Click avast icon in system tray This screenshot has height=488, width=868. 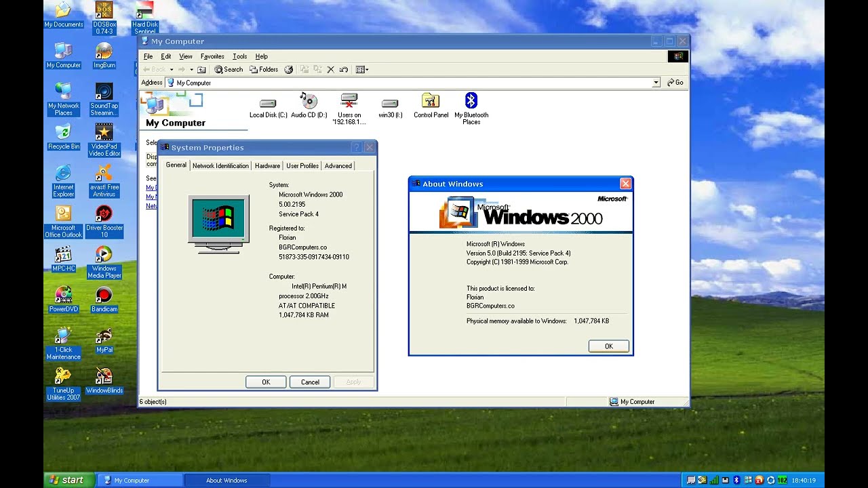(759, 481)
